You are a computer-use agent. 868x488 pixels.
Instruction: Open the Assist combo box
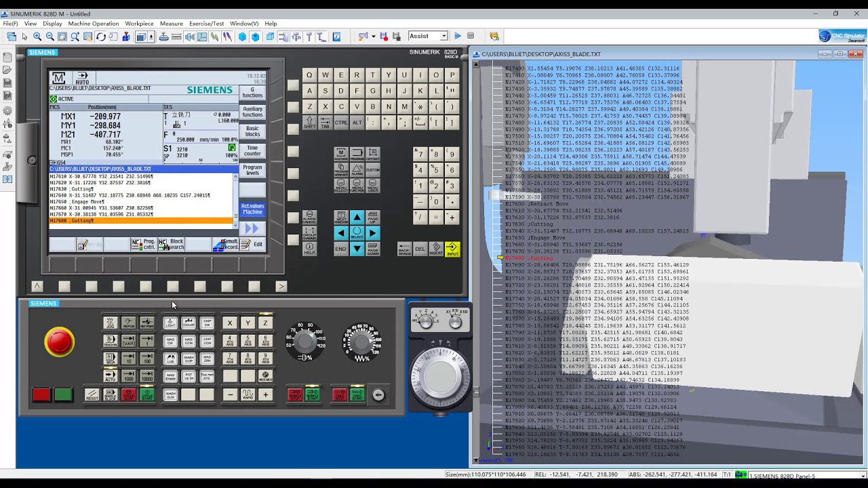[x=428, y=36]
